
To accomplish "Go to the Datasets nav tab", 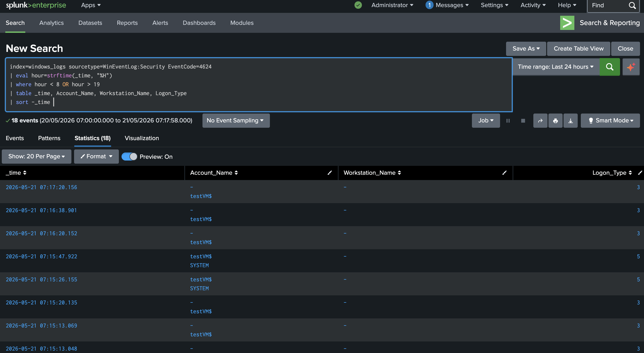I will [x=90, y=23].
